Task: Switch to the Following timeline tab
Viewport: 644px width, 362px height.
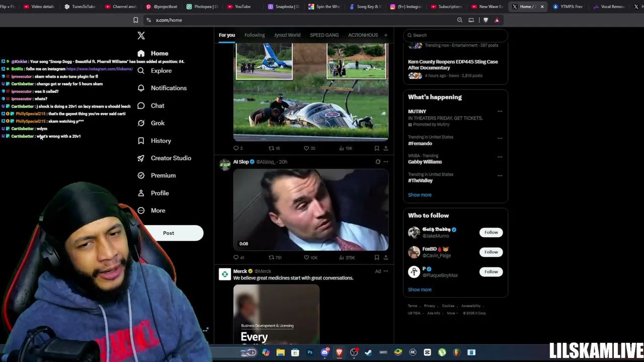Action: pyautogui.click(x=255, y=35)
